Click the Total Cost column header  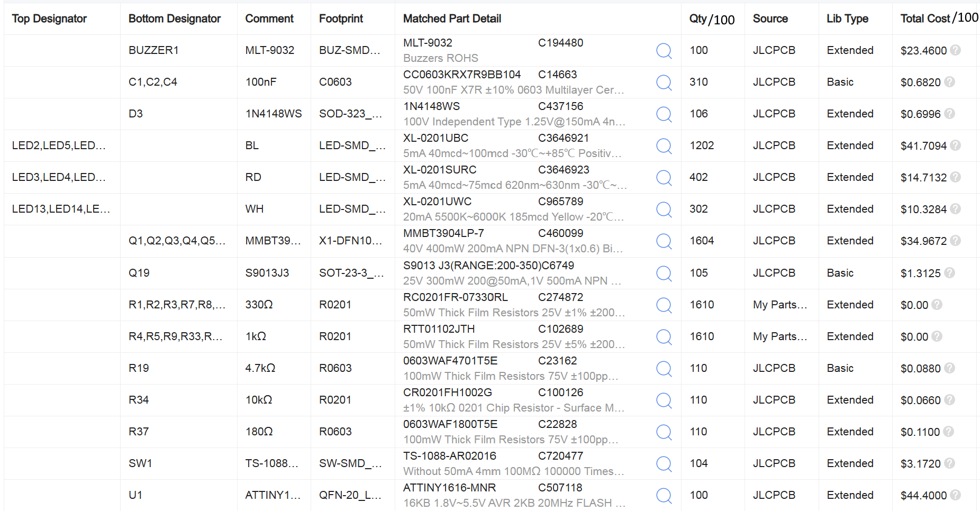939,18
